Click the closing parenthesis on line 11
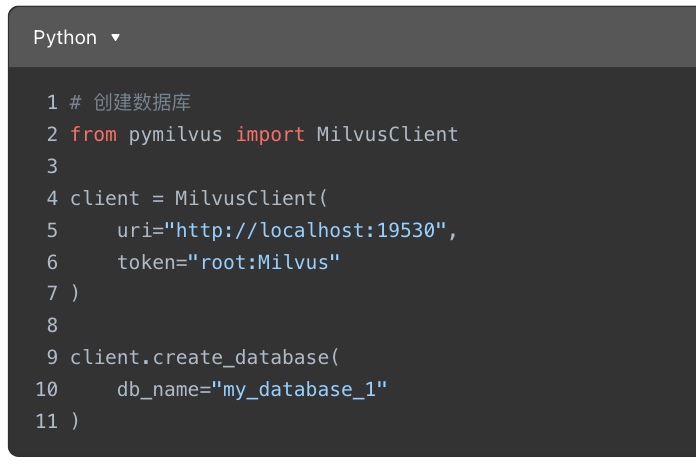The image size is (696, 464). tap(75, 420)
